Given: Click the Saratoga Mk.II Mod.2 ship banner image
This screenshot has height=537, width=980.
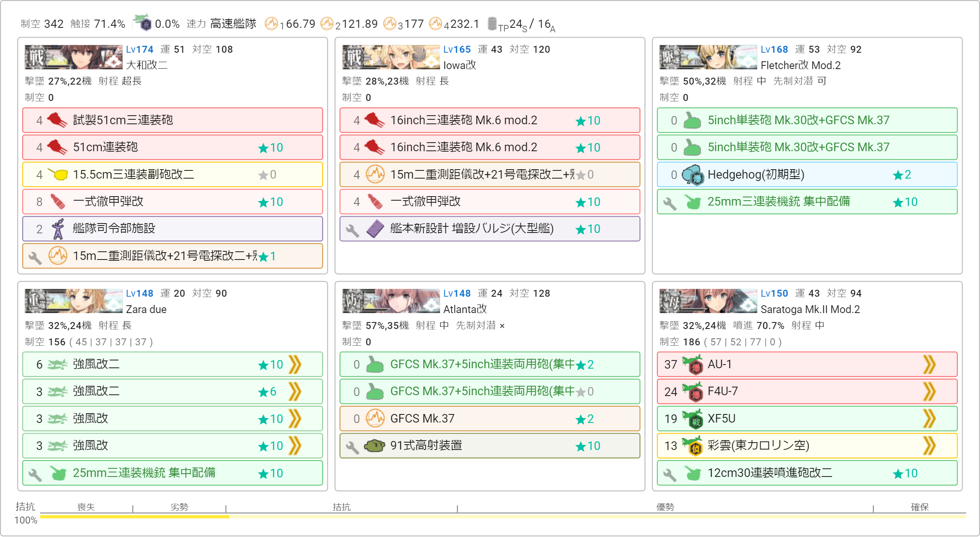Looking at the screenshot, I should (x=708, y=301).
